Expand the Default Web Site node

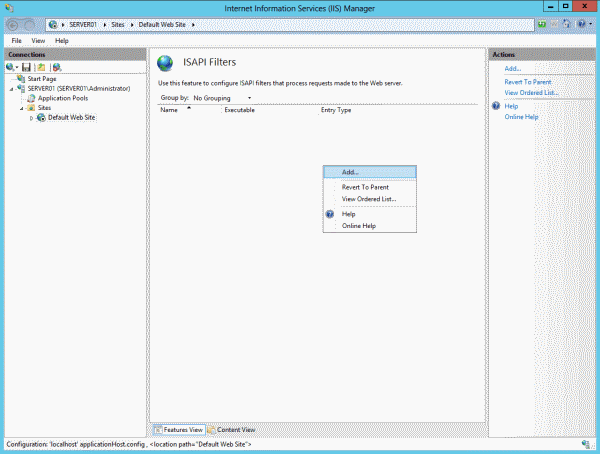(x=31, y=118)
